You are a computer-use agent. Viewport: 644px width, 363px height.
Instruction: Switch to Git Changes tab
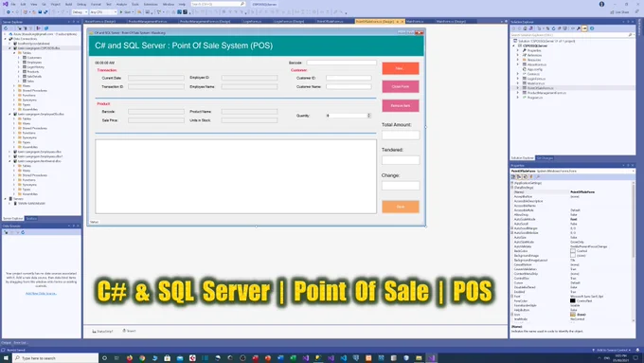point(545,158)
